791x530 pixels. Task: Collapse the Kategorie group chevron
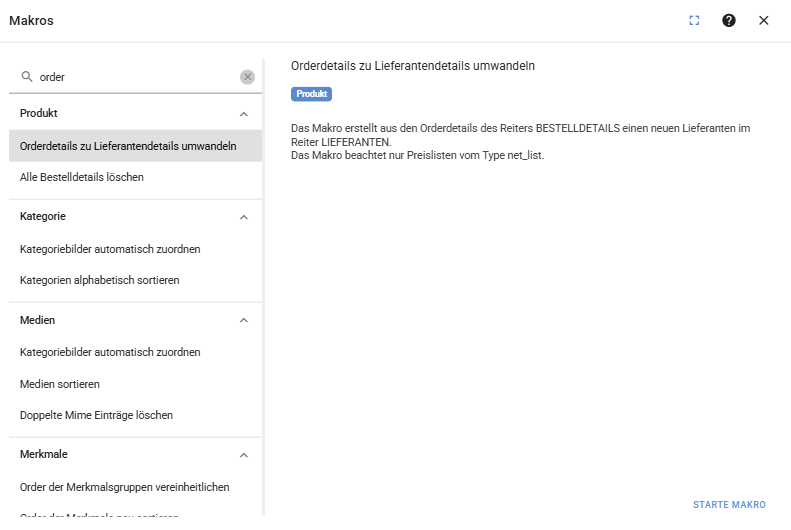tap(243, 217)
